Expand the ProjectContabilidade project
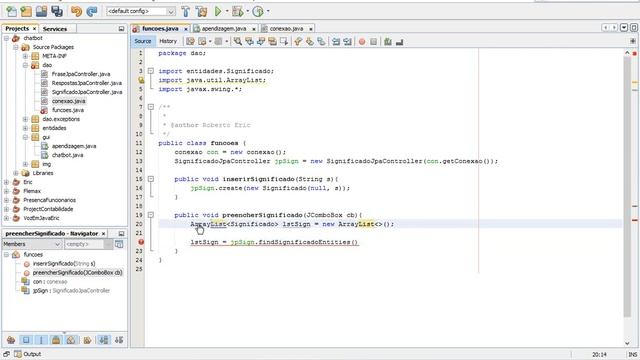 [x=7, y=209]
